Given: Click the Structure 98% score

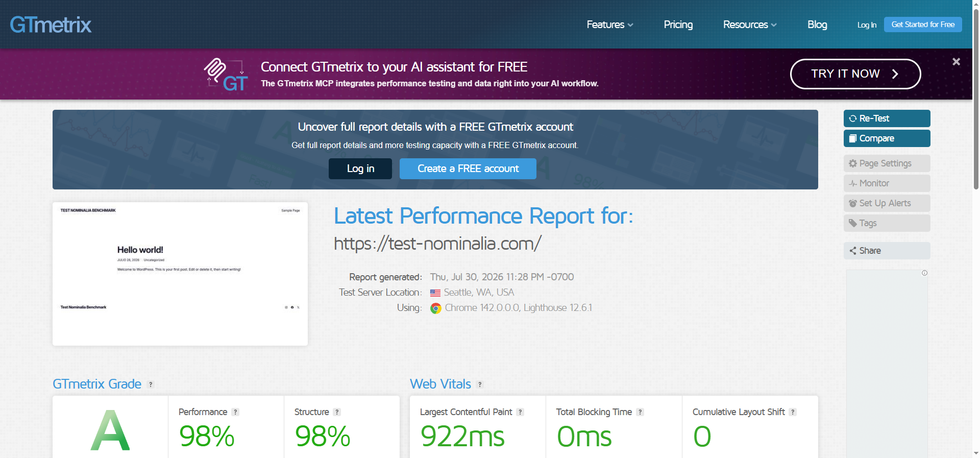Looking at the screenshot, I should pos(323,437).
